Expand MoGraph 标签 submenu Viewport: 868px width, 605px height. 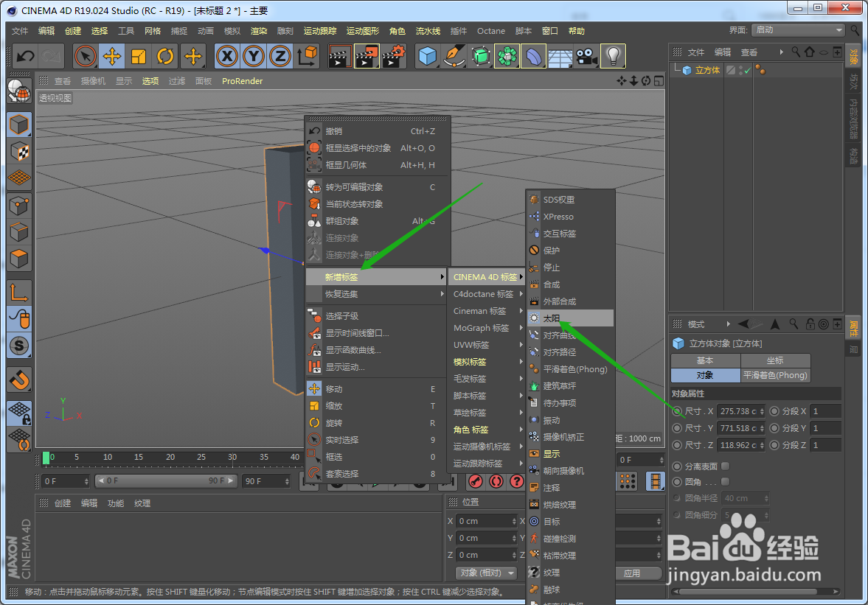tap(487, 328)
